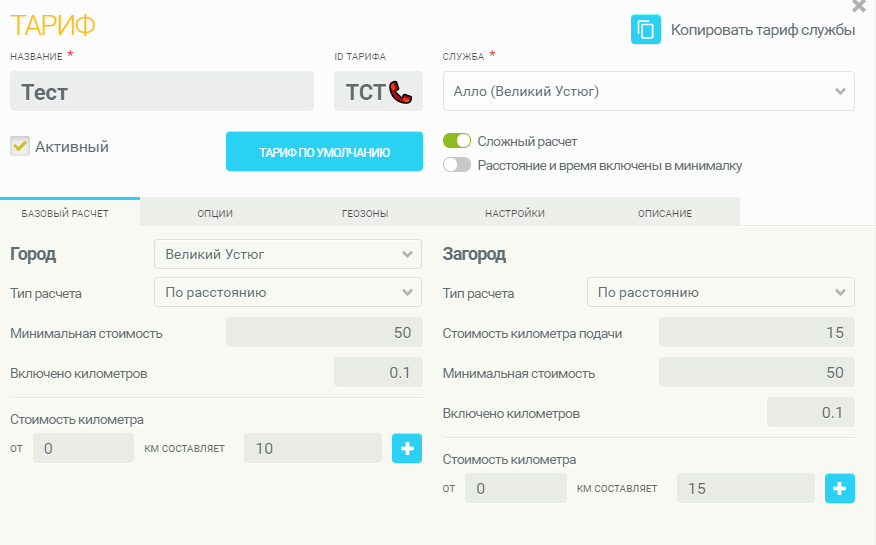Add suburban kilometer cost row with plus
Image resolution: width=876 pixels, height=545 pixels.
839,488
